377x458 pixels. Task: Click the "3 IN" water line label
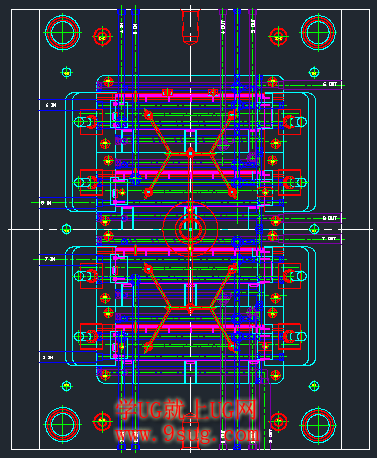[x=48, y=357]
